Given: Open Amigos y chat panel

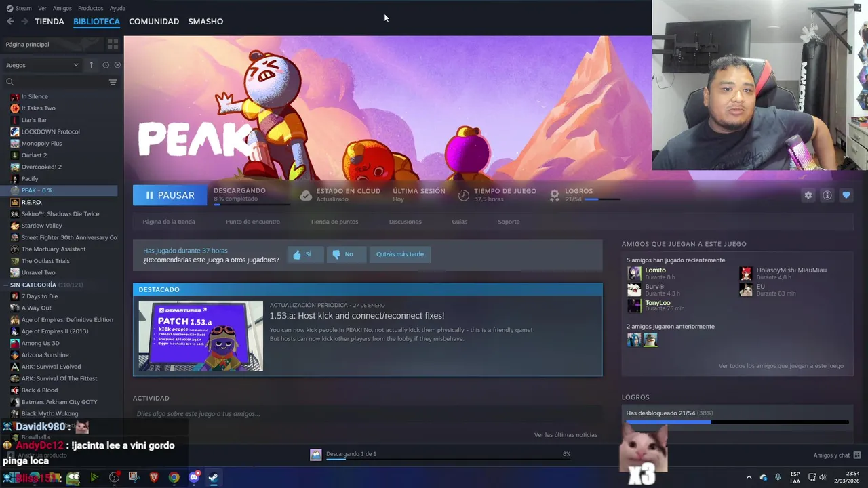Looking at the screenshot, I should click(x=837, y=455).
